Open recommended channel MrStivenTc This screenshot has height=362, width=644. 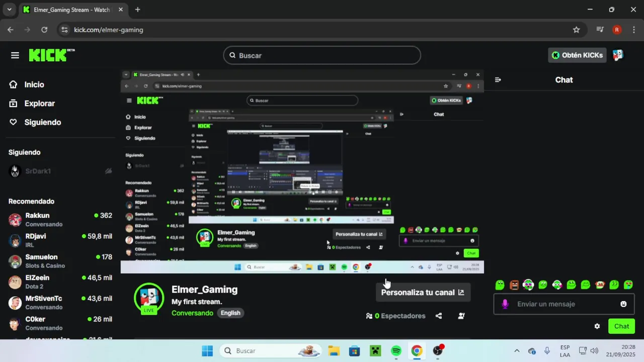pos(60,303)
